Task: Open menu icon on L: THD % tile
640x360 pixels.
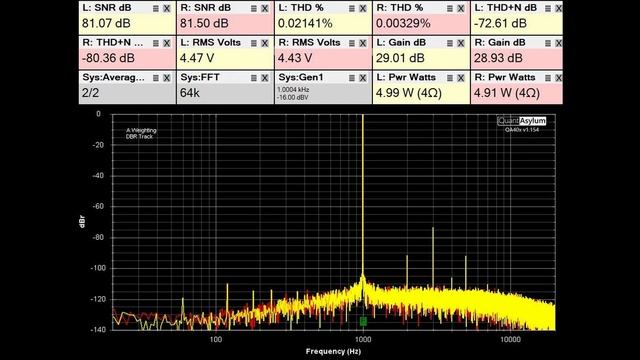Action: click(351, 8)
